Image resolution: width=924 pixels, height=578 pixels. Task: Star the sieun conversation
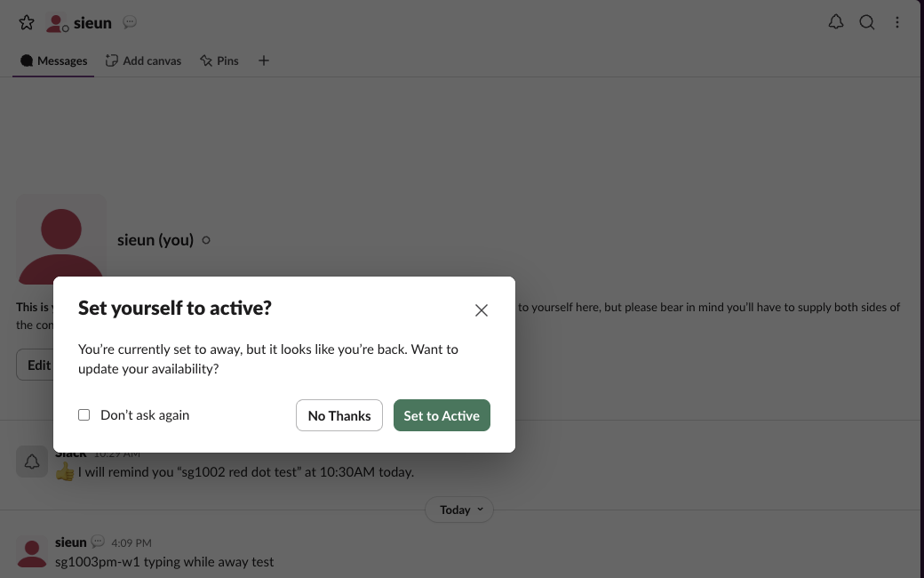27,23
